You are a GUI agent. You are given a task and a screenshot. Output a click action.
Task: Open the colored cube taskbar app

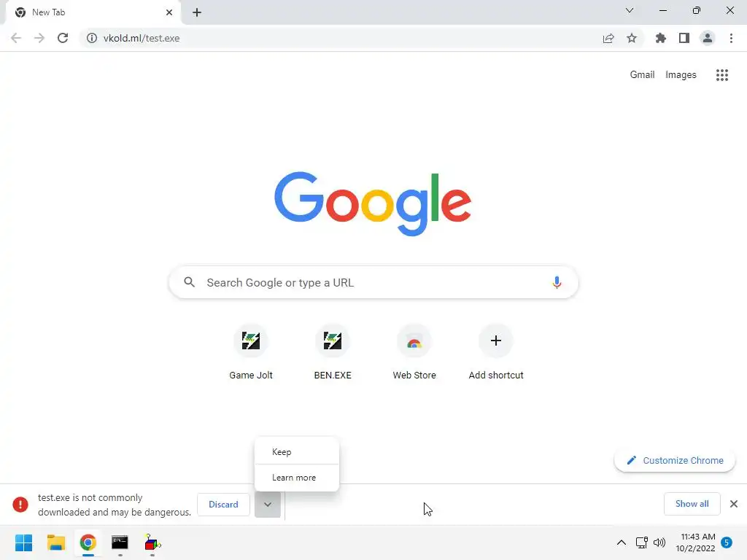pos(152,542)
